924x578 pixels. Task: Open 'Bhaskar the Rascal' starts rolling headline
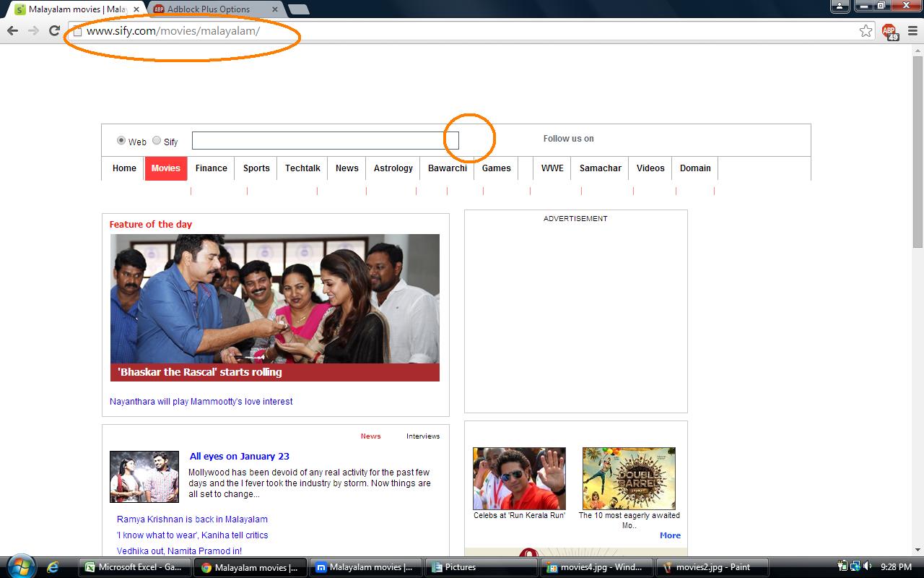200,373
